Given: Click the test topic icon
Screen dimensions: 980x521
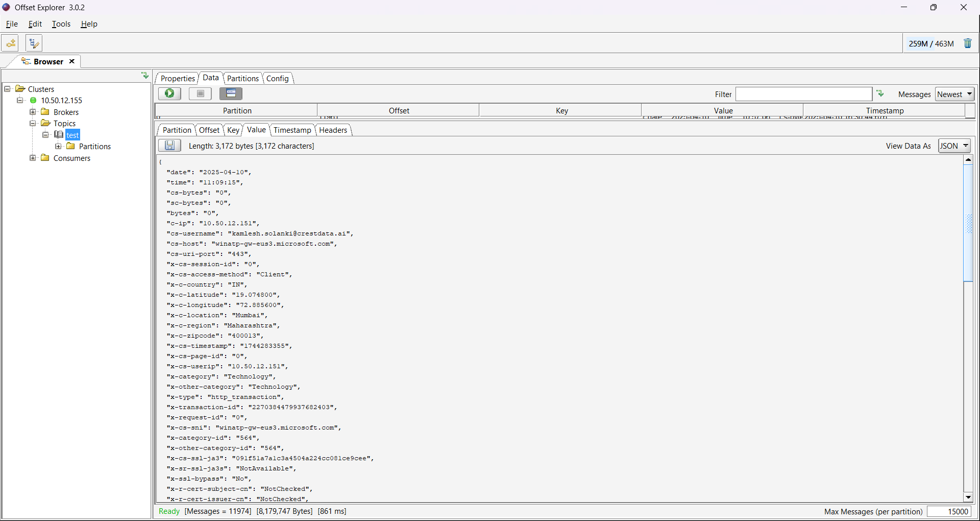Looking at the screenshot, I should click(59, 135).
